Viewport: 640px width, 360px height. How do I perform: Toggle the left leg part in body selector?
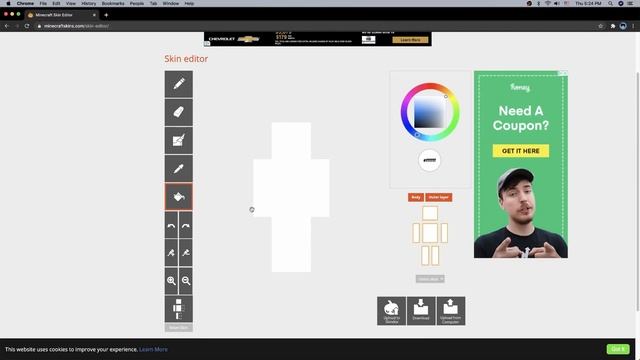click(x=425, y=256)
